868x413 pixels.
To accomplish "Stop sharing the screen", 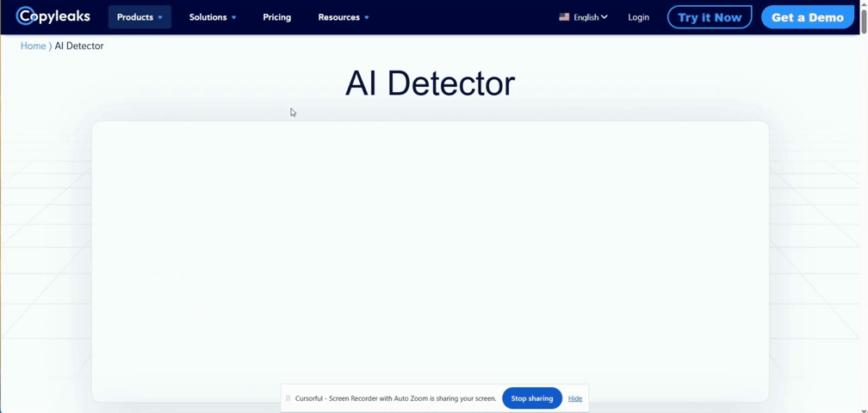I will coord(532,398).
